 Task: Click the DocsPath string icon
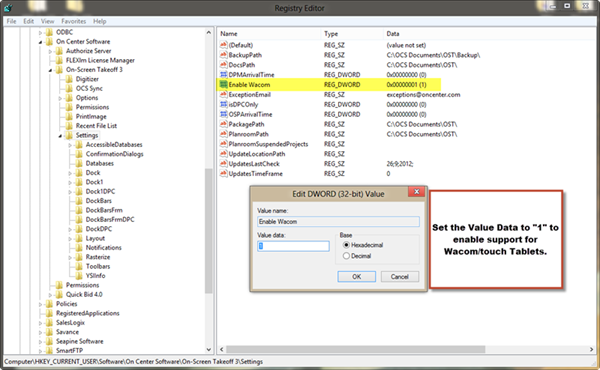pyautogui.click(x=223, y=65)
